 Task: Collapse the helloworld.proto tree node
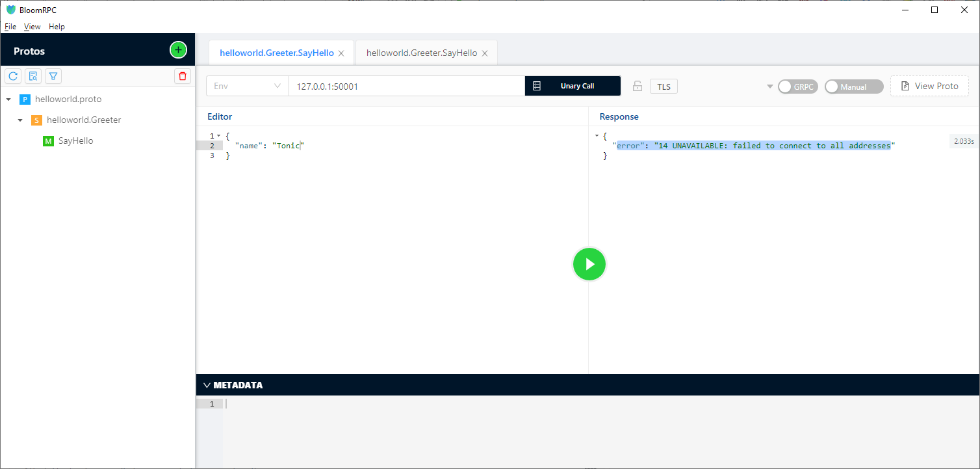coord(8,99)
